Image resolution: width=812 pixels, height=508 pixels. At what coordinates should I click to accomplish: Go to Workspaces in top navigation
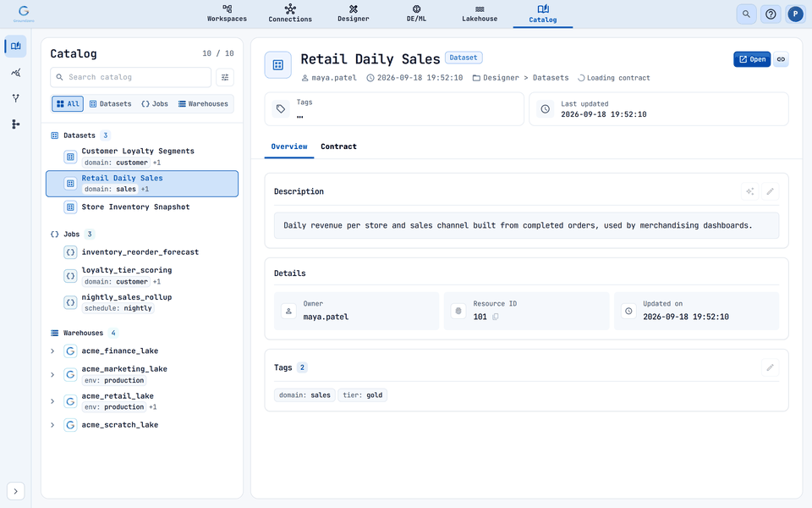click(x=227, y=14)
